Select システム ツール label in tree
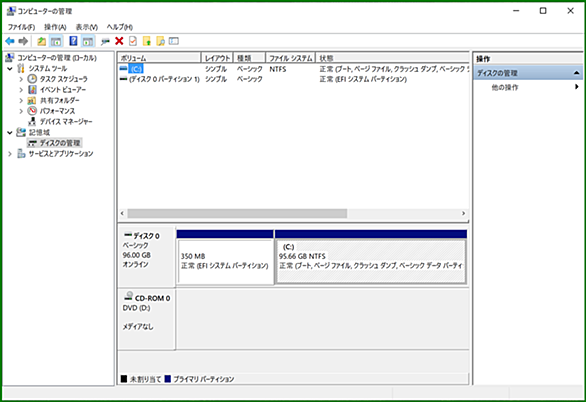The height and width of the screenshot is (402, 586). [48, 69]
